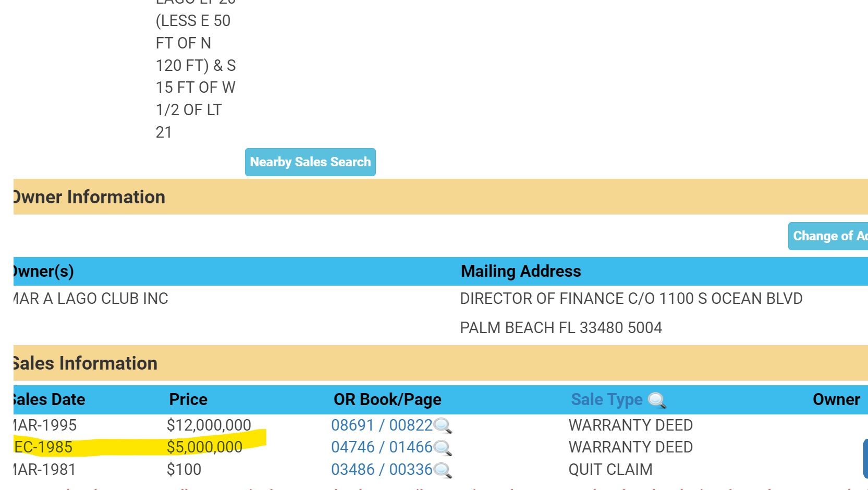
Task: Select the MAR-1981 sales date
Action: point(45,470)
